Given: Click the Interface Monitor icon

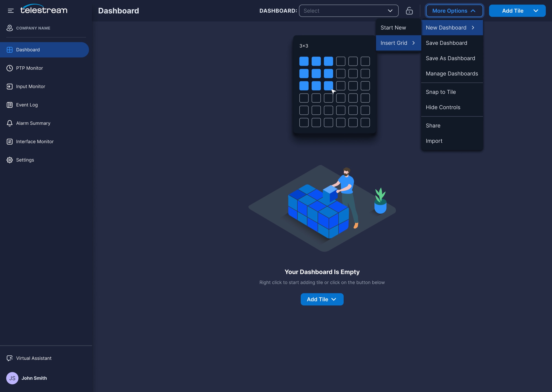Looking at the screenshot, I should tap(9, 142).
